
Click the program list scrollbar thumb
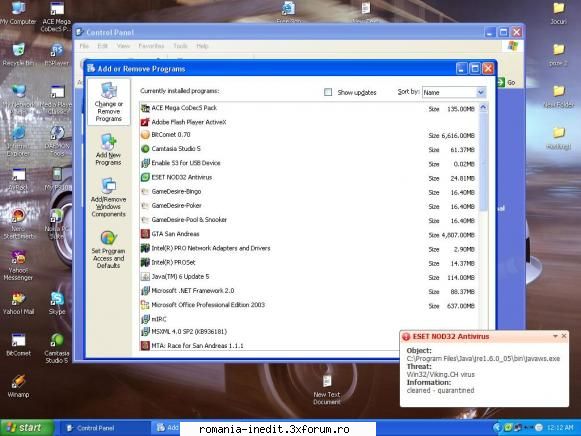[x=483, y=162]
